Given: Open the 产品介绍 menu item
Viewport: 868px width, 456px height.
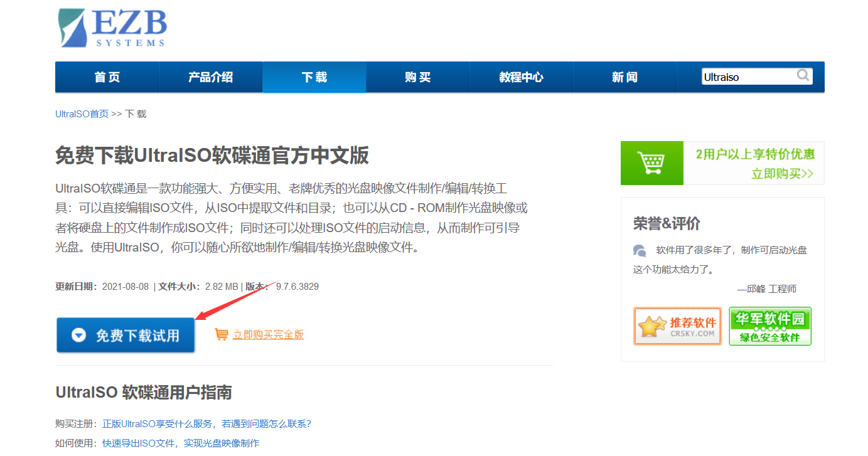Looking at the screenshot, I should pyautogui.click(x=211, y=77).
